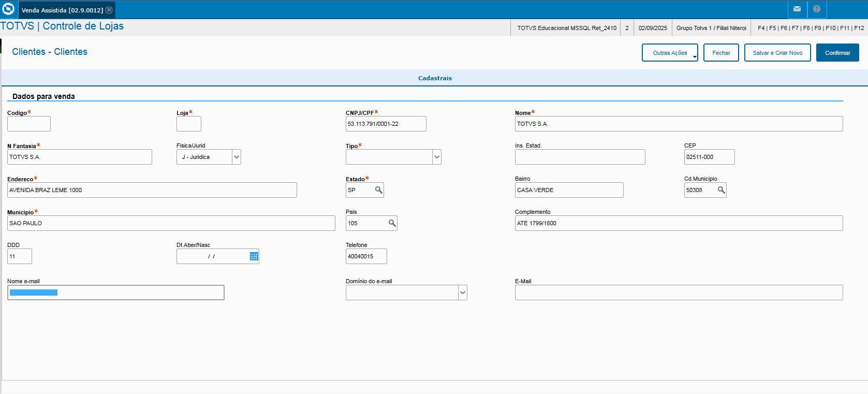Click Grupo Totvs 1 / Filial Niteroi
The height and width of the screenshot is (394, 868).
click(x=711, y=28)
